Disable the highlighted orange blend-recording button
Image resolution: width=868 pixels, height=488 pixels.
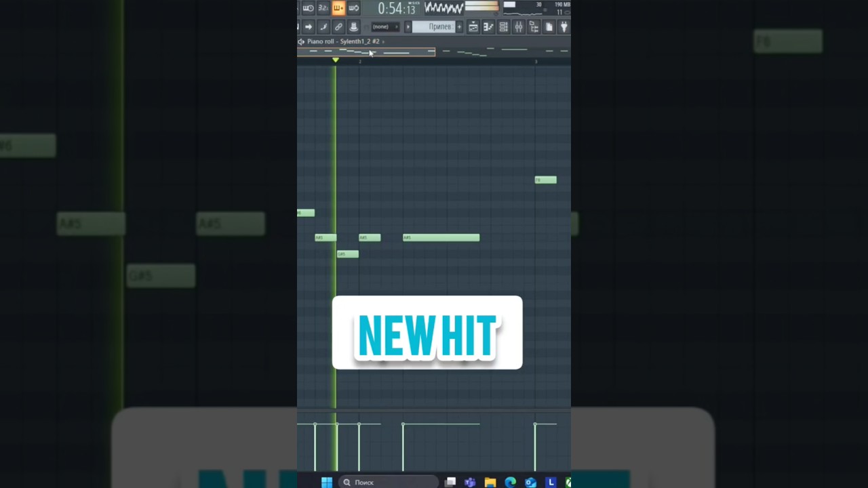(x=338, y=8)
